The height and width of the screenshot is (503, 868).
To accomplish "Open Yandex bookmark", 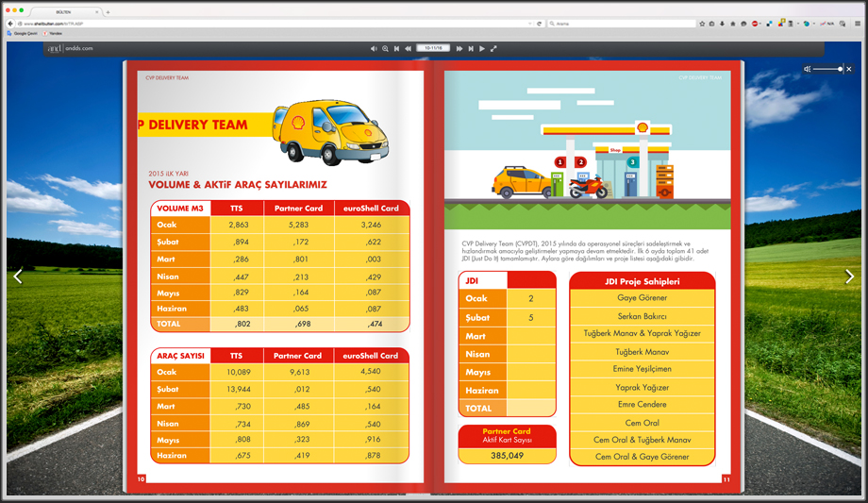I will [x=53, y=33].
